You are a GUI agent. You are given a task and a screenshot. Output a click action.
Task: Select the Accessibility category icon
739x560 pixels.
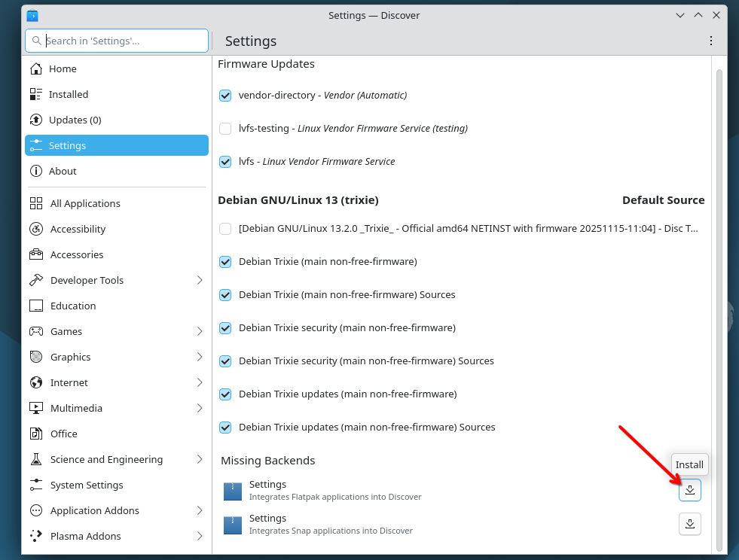(36, 229)
